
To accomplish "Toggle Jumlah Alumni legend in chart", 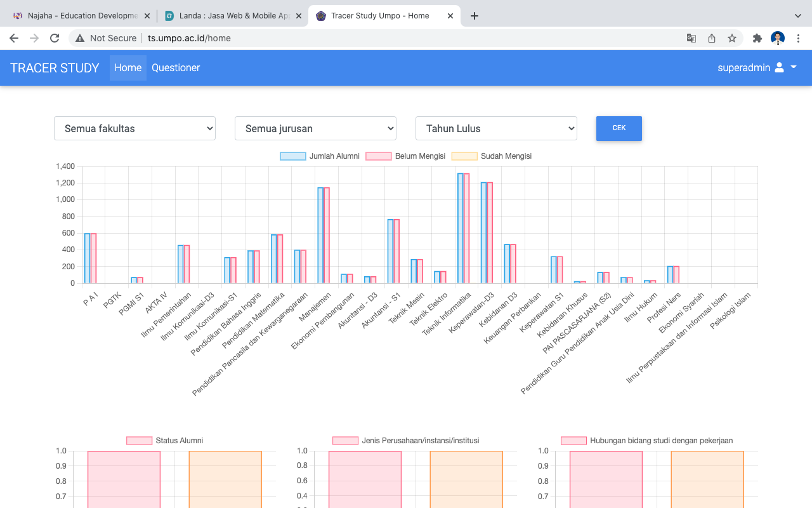I will (320, 156).
